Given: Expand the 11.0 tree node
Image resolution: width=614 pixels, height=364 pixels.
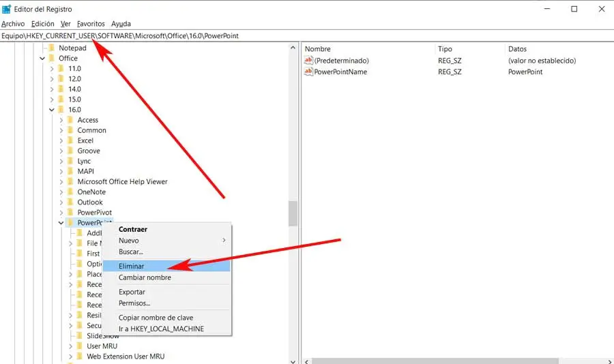Looking at the screenshot, I should [52, 68].
